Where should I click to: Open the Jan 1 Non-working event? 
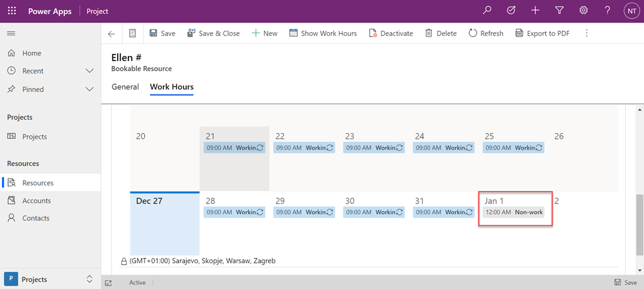pos(513,212)
